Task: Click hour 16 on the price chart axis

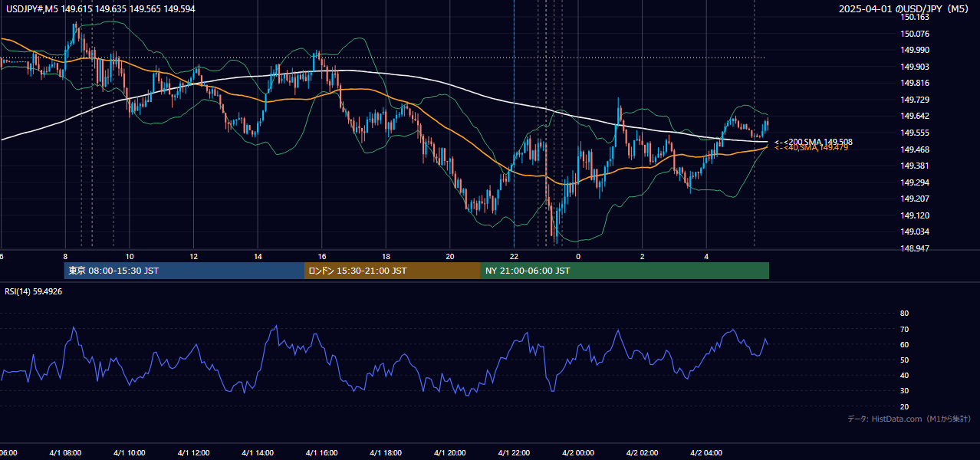Action: 322,256
